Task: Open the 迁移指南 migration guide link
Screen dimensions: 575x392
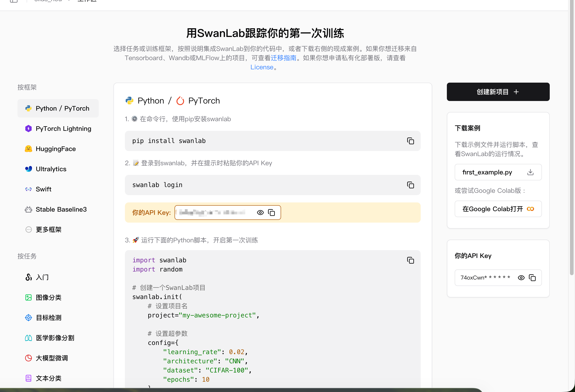Action: point(283,58)
